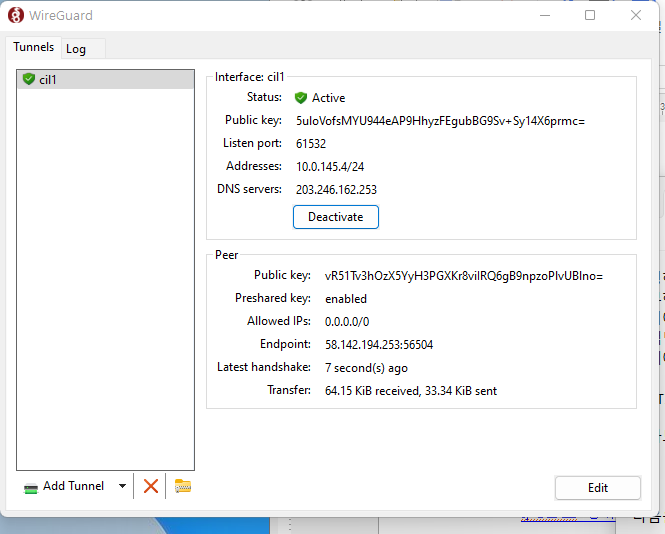Click the peer public key value
This screenshot has height=534, width=665.
coord(464,276)
